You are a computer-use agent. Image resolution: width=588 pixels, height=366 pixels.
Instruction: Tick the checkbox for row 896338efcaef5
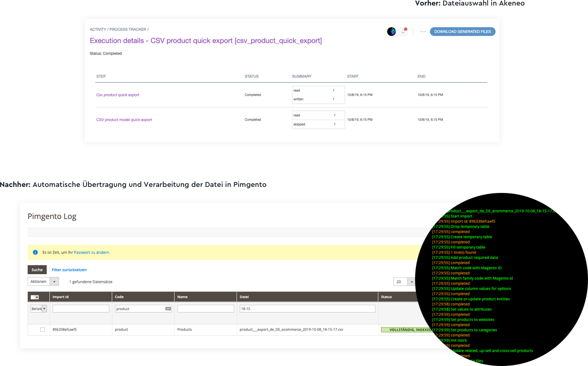click(x=42, y=330)
